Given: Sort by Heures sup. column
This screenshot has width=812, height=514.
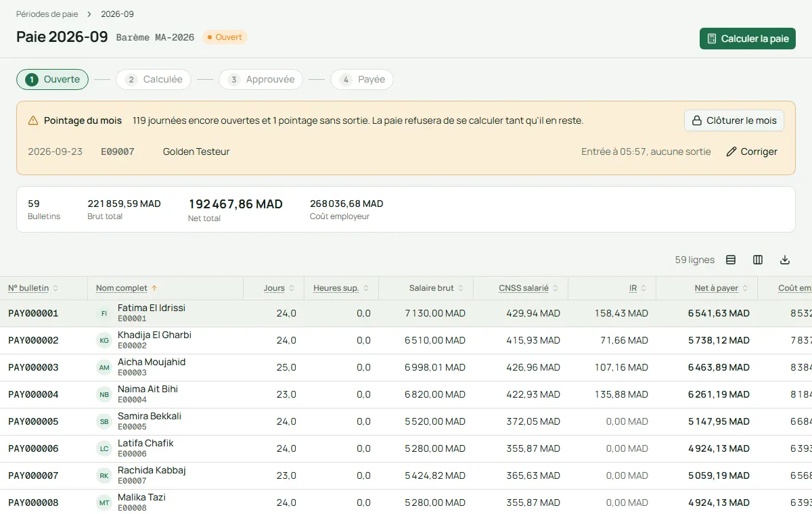Looking at the screenshot, I should [x=342, y=288].
